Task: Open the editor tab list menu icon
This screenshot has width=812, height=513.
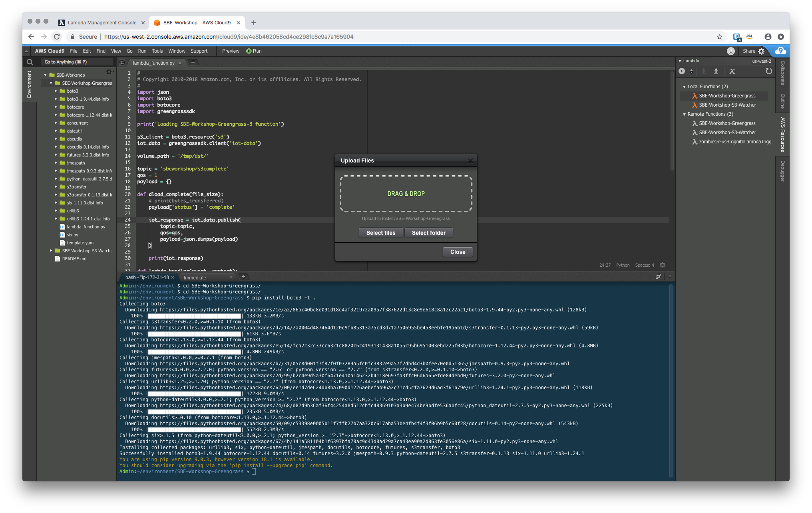Action: [122, 63]
